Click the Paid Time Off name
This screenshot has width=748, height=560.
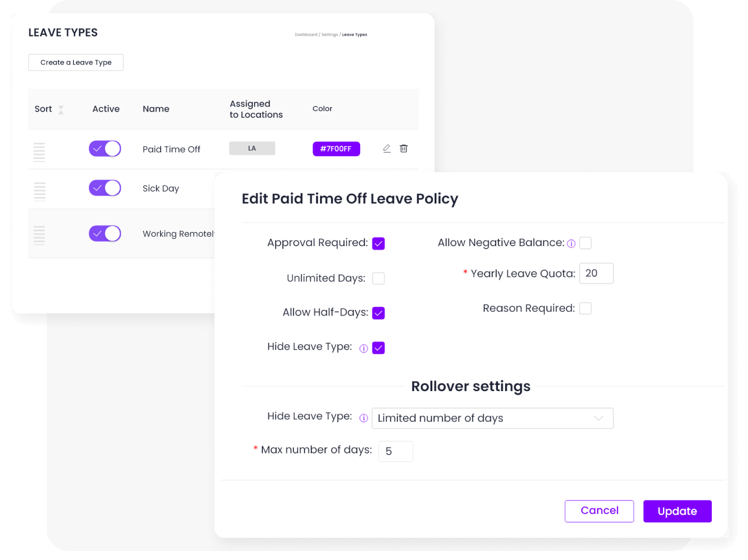(171, 149)
